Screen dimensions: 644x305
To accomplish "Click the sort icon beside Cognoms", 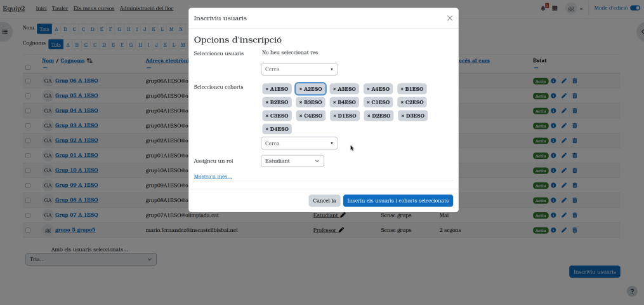I will click(89, 61).
